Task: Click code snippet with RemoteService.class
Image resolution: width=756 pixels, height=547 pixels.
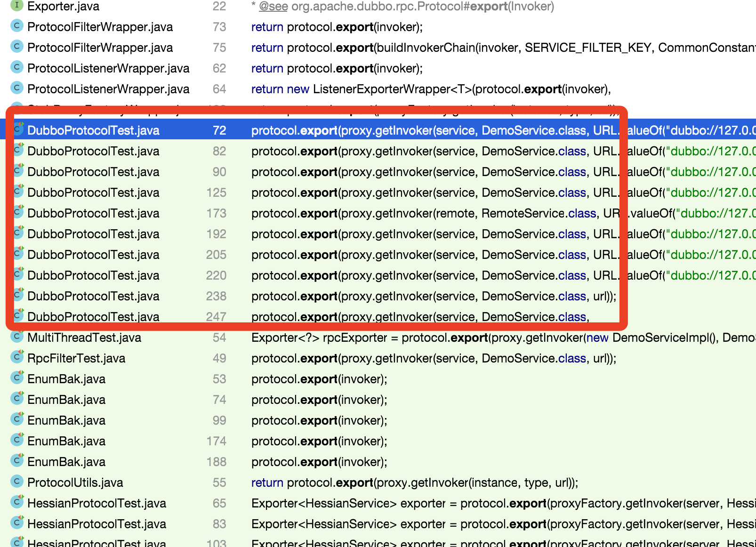Action: pos(504,213)
